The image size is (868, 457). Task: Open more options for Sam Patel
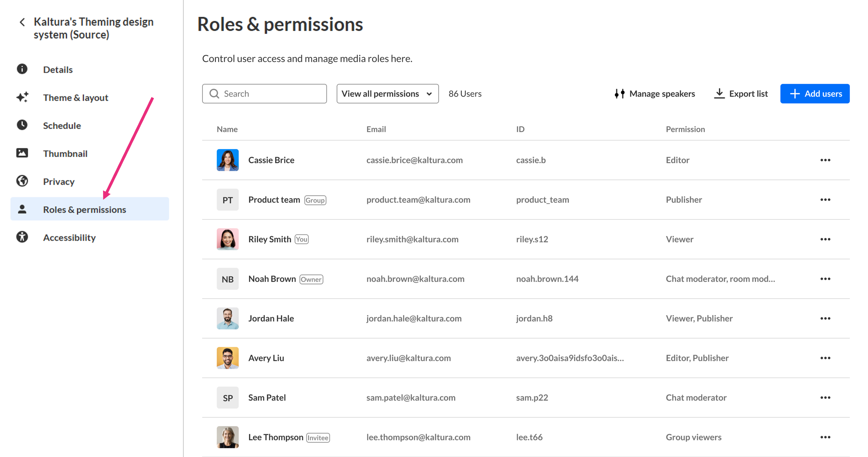tap(825, 397)
